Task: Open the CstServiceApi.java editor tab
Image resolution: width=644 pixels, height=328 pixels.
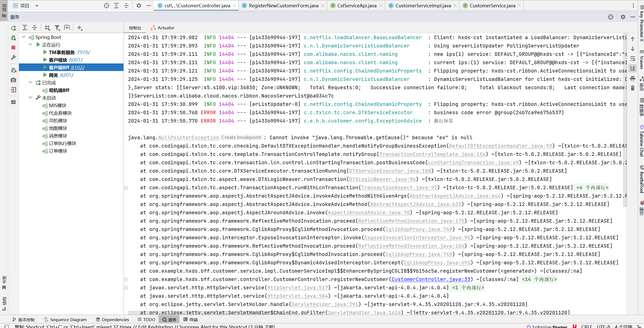Action: point(356,6)
